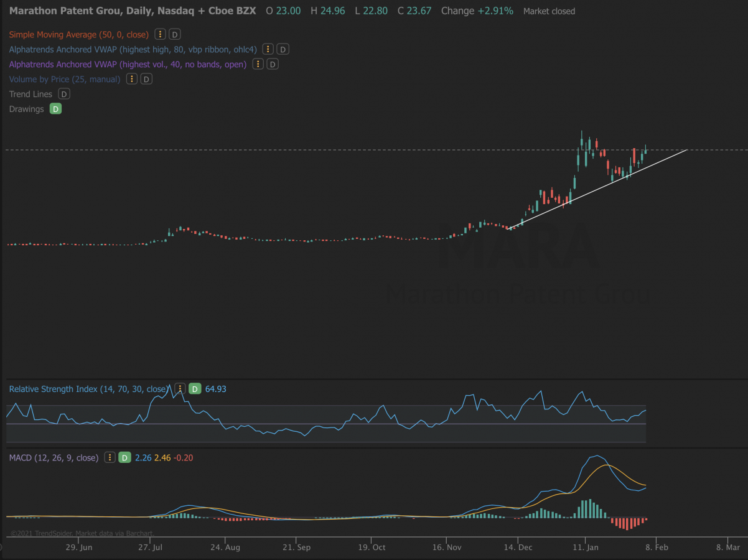The width and height of the screenshot is (748, 560).
Task: Click Simple Moving Average (50, 0, close) label
Action: [79, 34]
